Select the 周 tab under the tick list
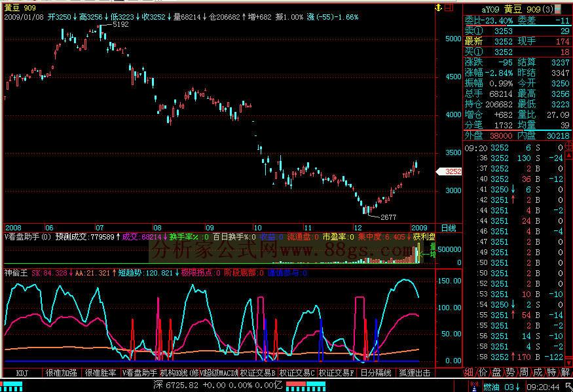Screen dimensions: 573x392 click(524, 372)
